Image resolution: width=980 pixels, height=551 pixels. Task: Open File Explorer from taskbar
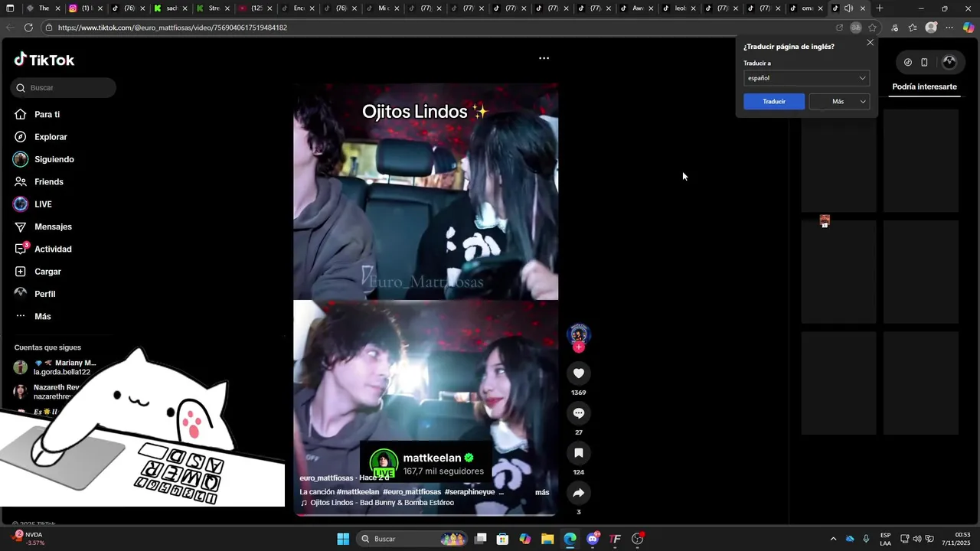pos(547,539)
